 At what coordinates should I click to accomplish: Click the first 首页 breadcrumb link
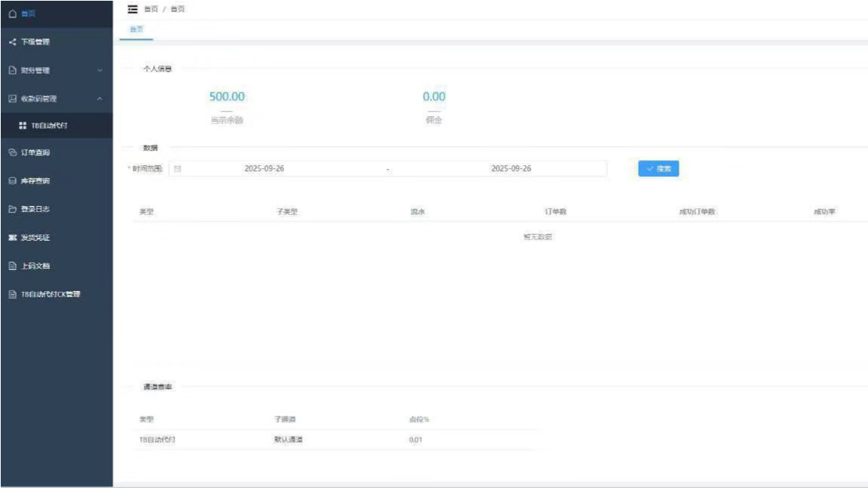click(151, 9)
